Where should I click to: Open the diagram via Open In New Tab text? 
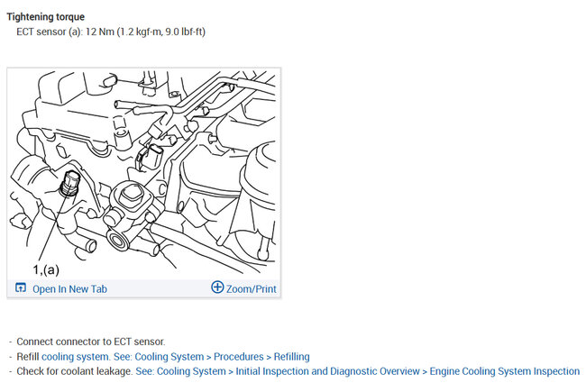click(70, 289)
